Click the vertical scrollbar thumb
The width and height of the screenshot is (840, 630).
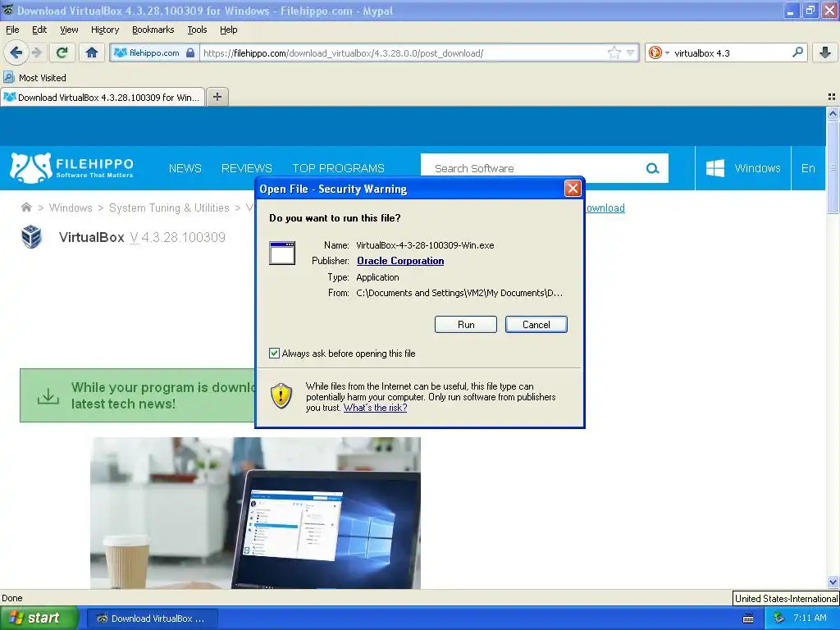tap(833, 167)
